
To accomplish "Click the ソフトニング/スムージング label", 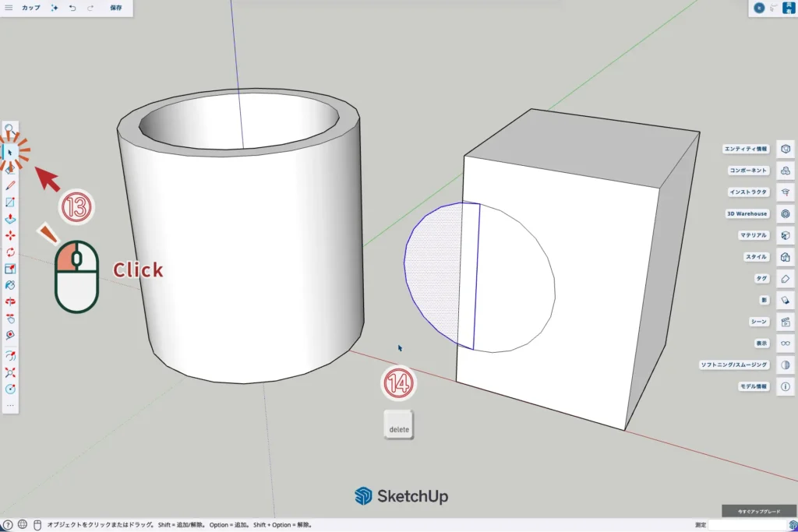I will (734, 365).
